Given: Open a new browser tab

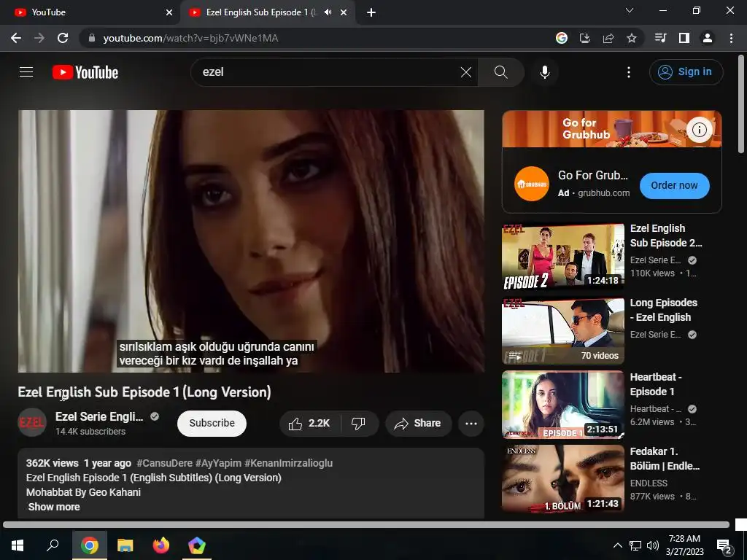Looking at the screenshot, I should tap(371, 13).
